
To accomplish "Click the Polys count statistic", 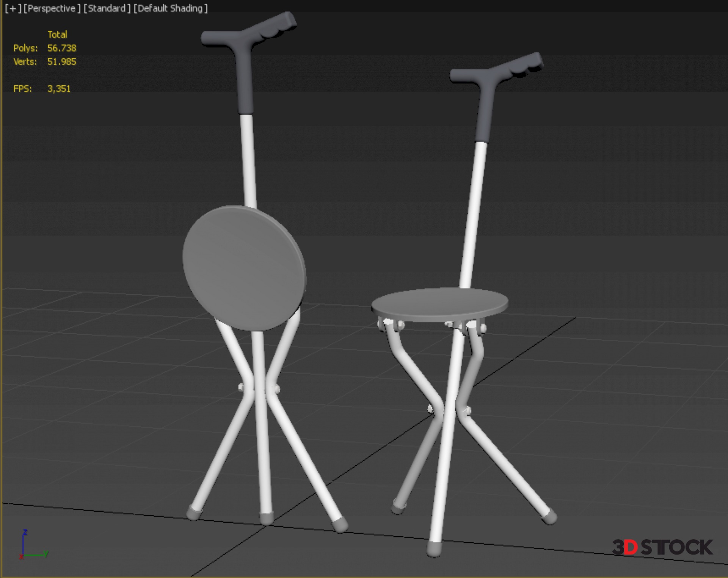I will (61, 48).
